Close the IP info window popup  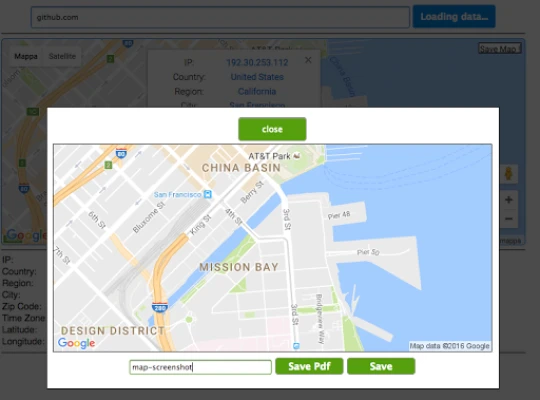pyautogui.click(x=308, y=60)
